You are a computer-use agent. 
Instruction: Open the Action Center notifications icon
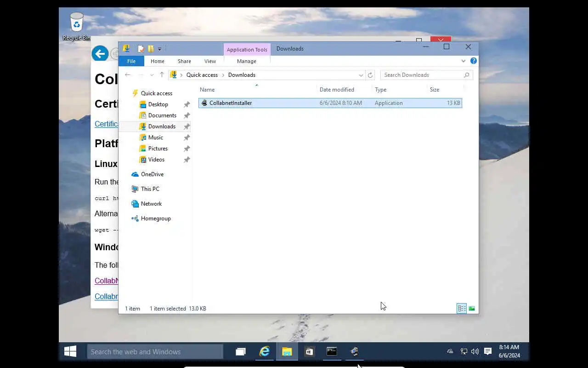(x=488, y=351)
